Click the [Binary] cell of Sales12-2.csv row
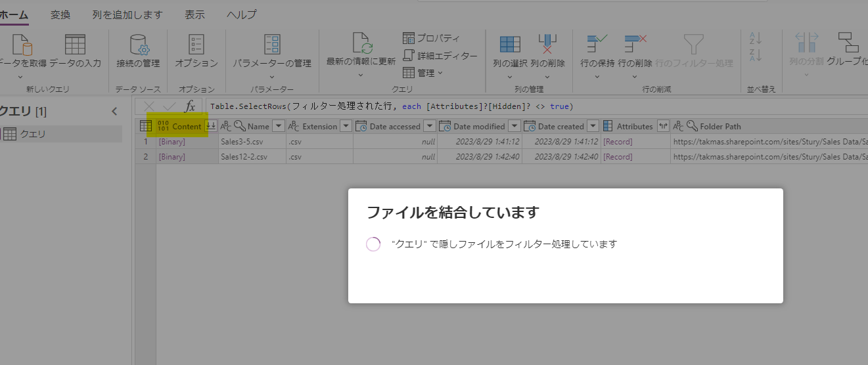868x365 pixels. (187, 157)
